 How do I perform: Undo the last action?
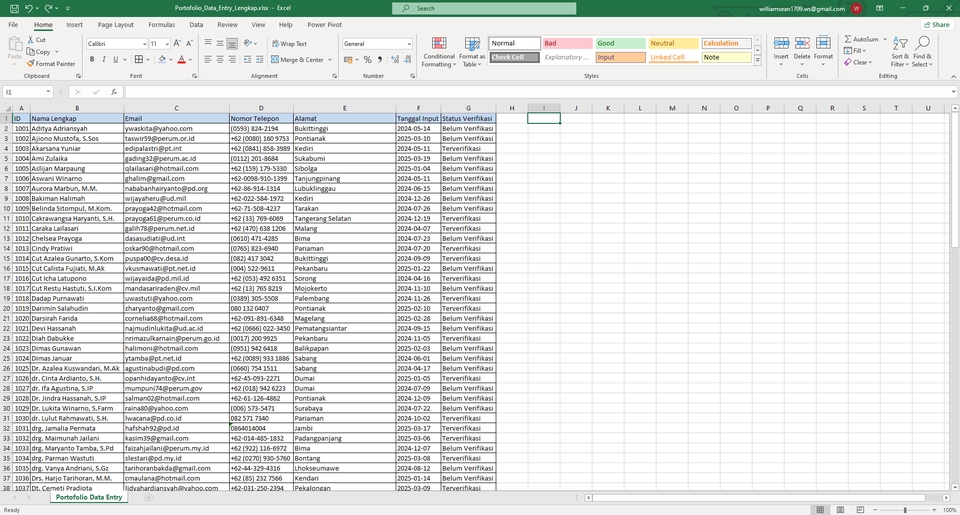29,9
